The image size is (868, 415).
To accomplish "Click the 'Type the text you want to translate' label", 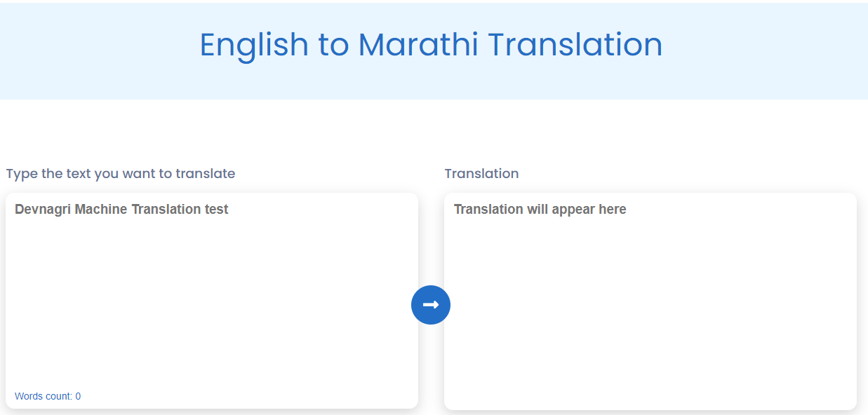I will [121, 174].
